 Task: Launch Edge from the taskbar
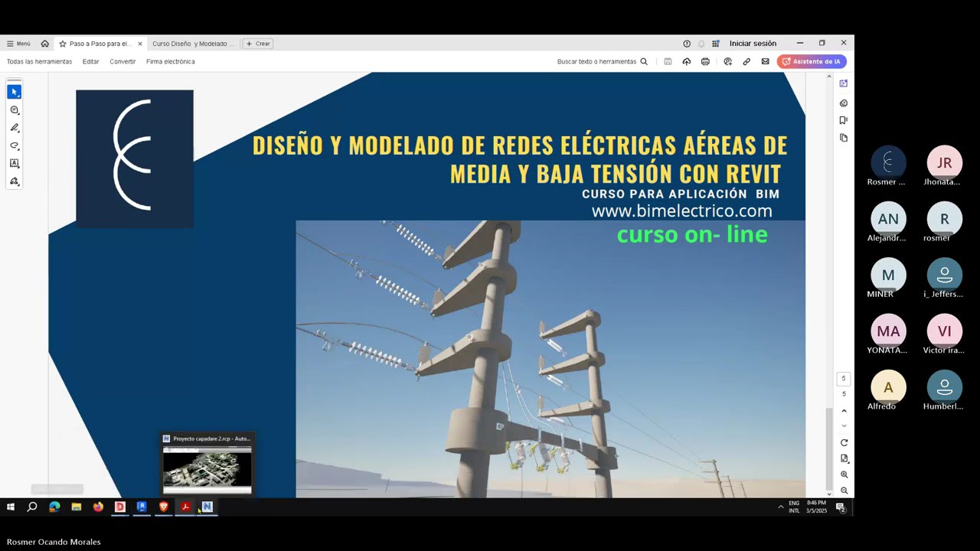pyautogui.click(x=54, y=507)
